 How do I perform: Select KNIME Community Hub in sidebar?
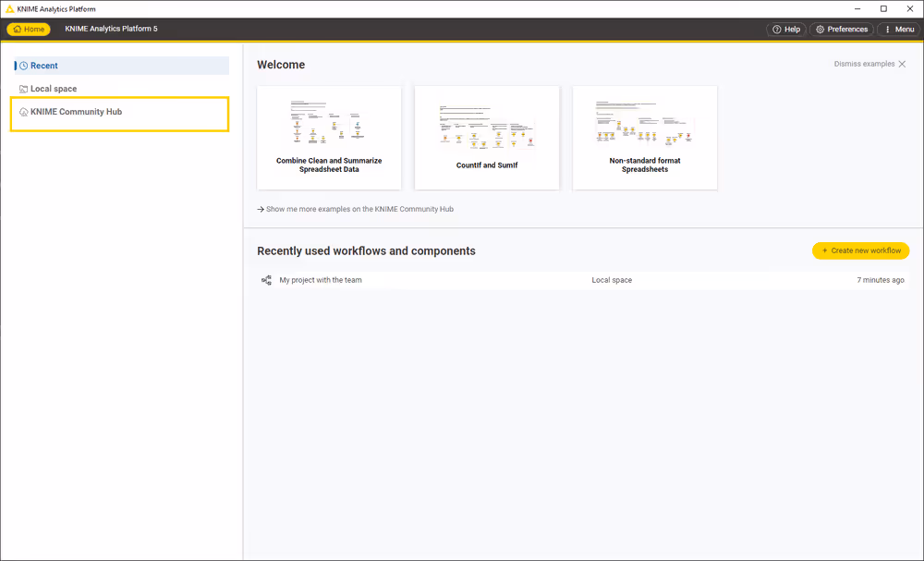point(76,113)
